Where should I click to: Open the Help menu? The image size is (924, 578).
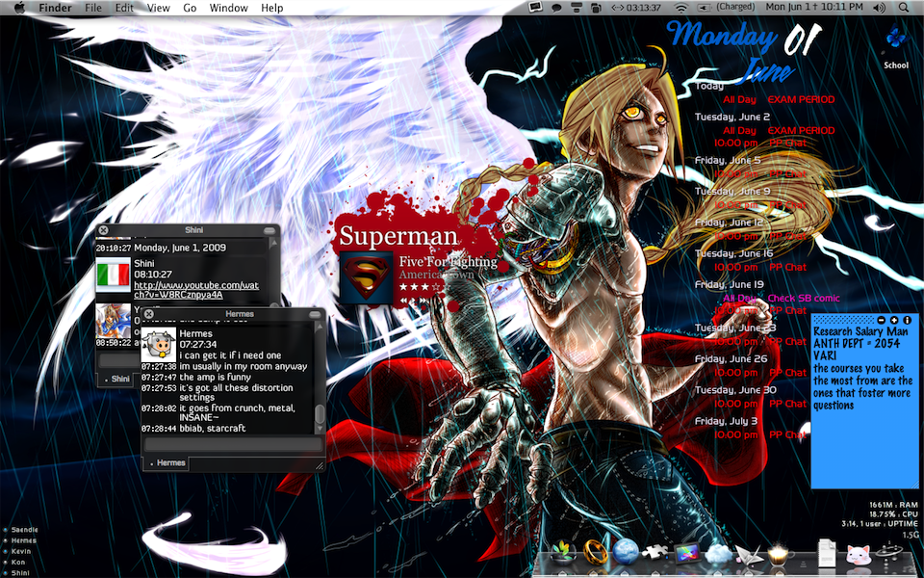click(x=271, y=8)
